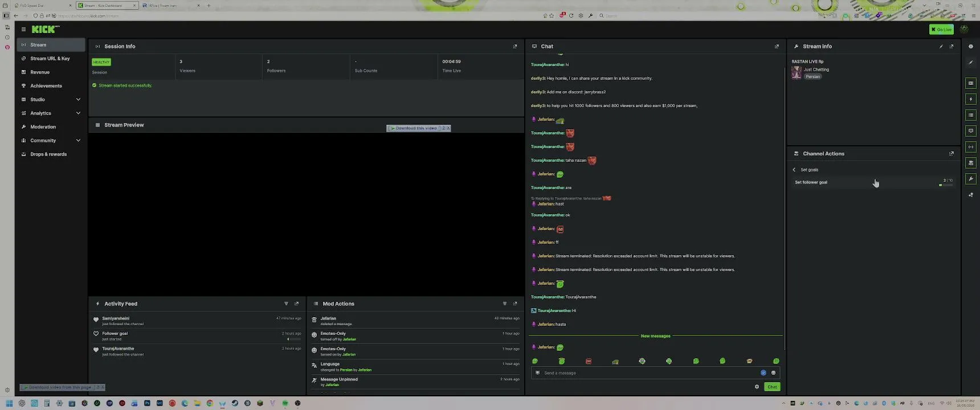This screenshot has width=980, height=410.
Task: Show hidden system tray icons
Action: click(784, 403)
